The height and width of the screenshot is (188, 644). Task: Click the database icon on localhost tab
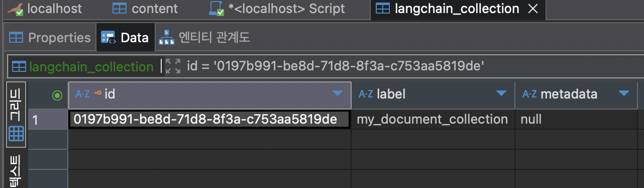coord(16,9)
